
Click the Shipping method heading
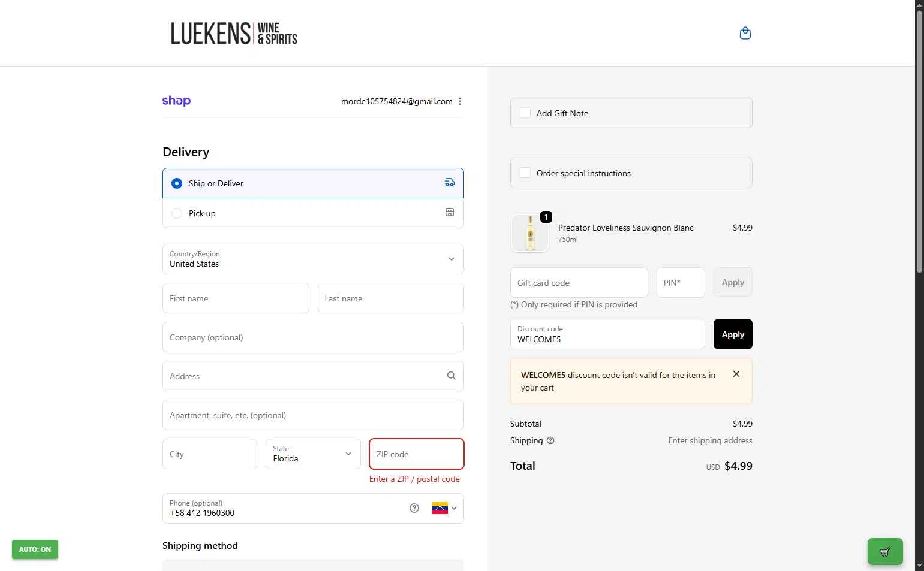pos(200,545)
